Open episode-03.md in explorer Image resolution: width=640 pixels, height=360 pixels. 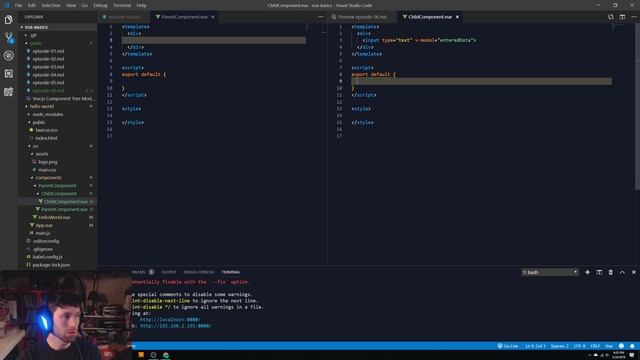(x=48, y=67)
